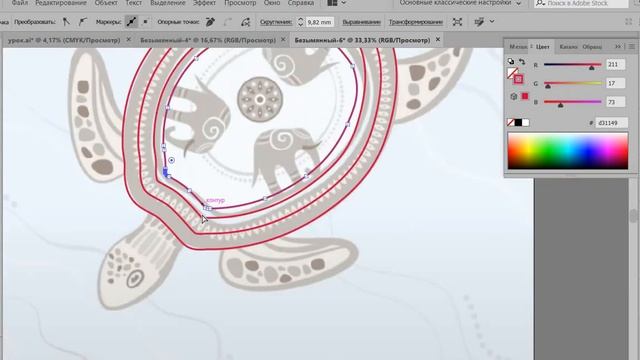Viewport: 640px width, 360px height.
Task: Click the Adobe Stock search field
Action: [581, 3]
